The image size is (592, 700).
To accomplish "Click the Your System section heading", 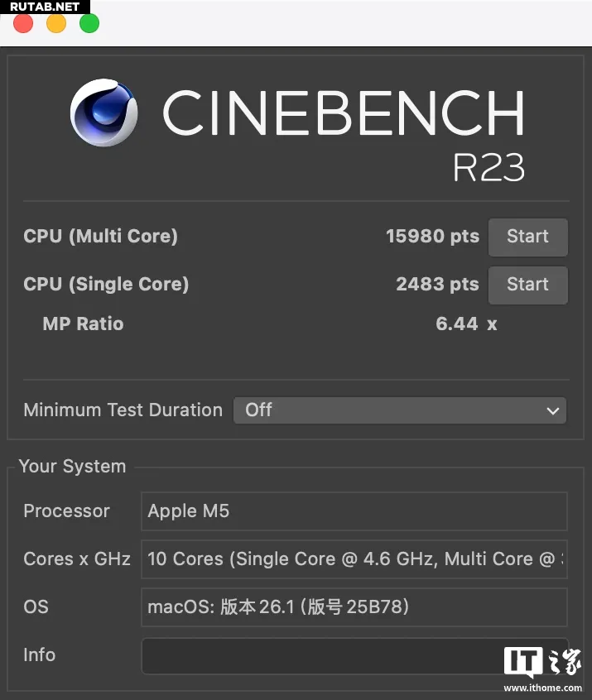I will [x=72, y=467].
